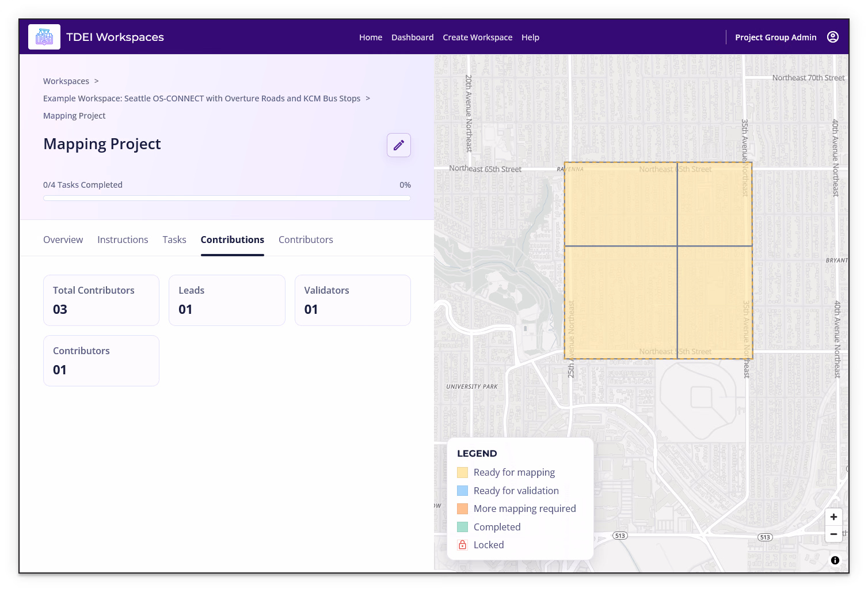Screen dimensions: 868x592
Task: Click the Total Contributors card
Action: [x=101, y=300]
